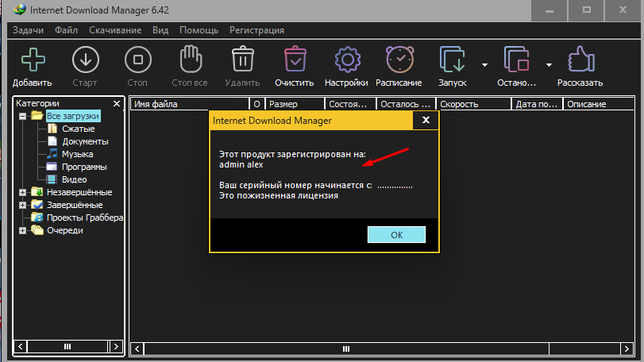Screen dimensions: 644x362
Task: Click the Запуск queue icon
Action: point(452,60)
